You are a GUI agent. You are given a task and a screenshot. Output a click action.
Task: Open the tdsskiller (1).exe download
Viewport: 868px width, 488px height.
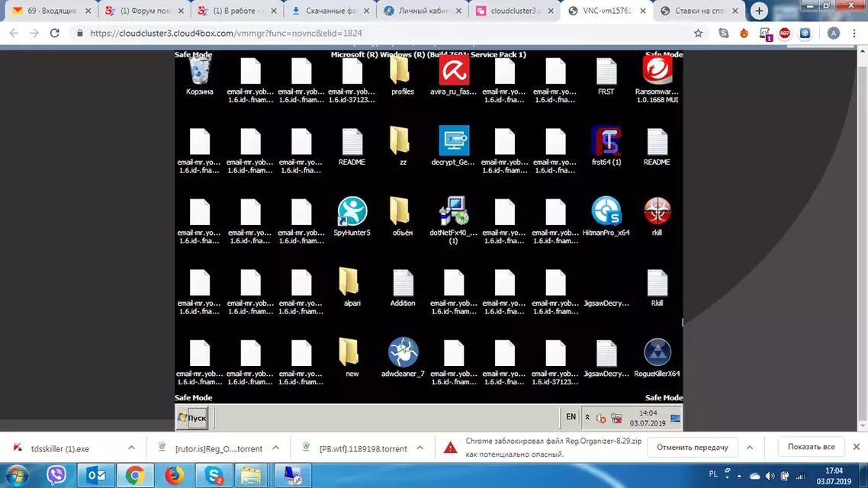tap(59, 448)
